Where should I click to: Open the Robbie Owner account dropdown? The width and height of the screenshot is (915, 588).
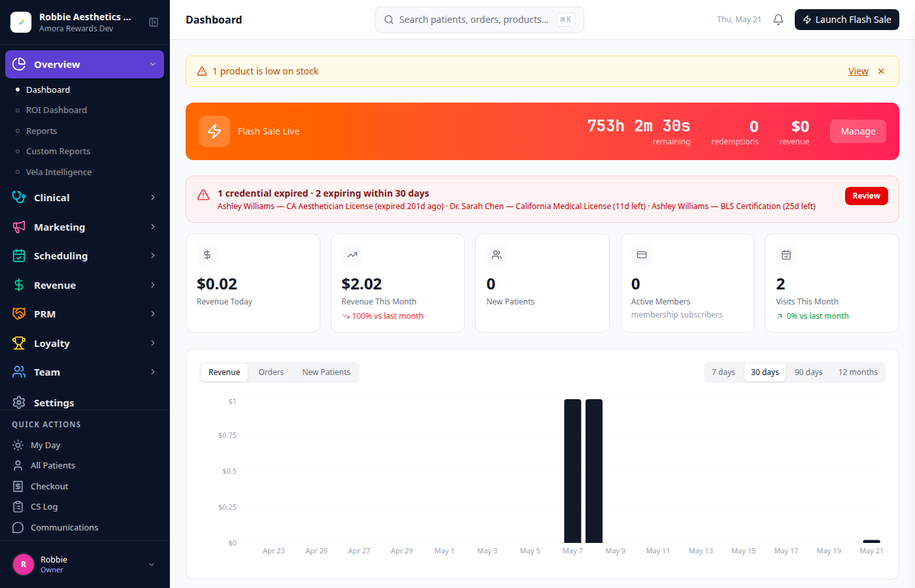point(85,564)
